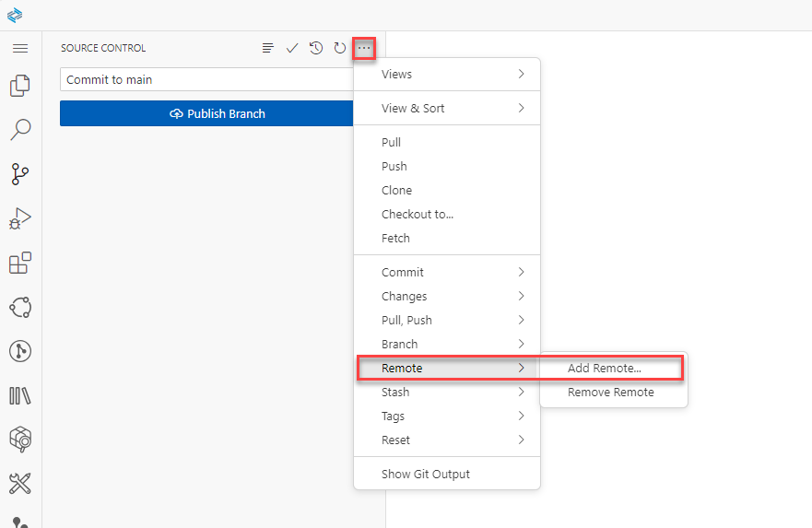Click the refresh icon in Source Control
812x528 pixels.
[340, 48]
